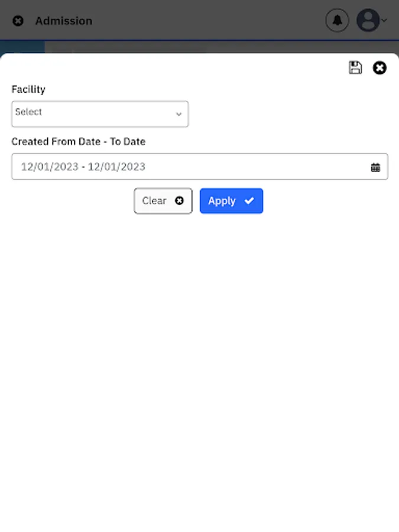Click the 'Select' placeholder text in Facility
Screen dimensions: 399x532
point(28,112)
